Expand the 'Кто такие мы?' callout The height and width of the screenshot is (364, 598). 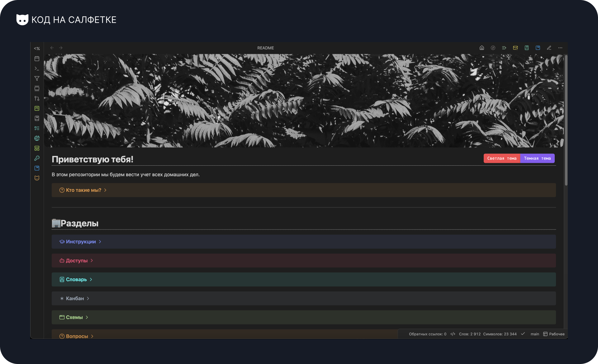tap(83, 190)
